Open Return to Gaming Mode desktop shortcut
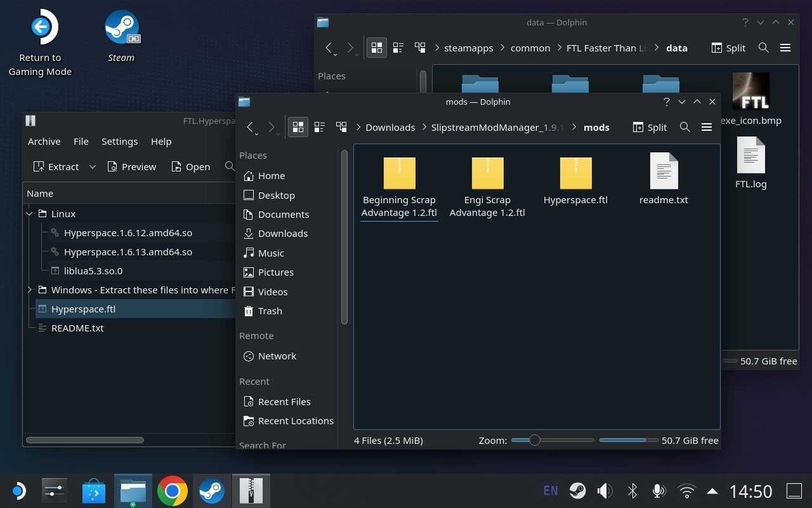This screenshot has width=812, height=508. (40, 43)
